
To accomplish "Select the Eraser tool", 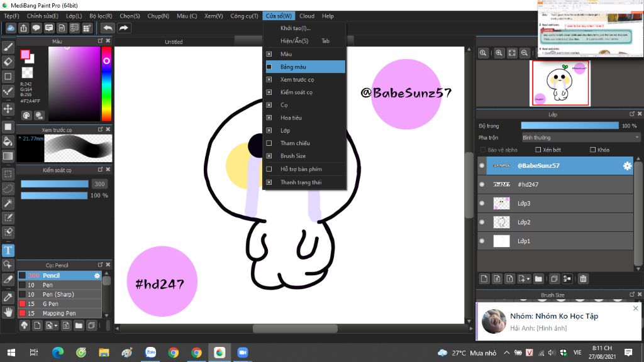I will click(8, 62).
